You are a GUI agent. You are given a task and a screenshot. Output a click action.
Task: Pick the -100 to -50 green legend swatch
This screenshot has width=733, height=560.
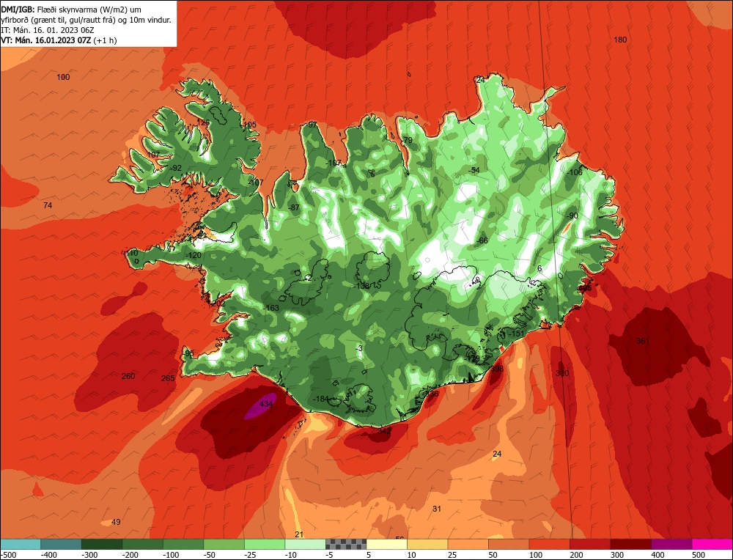click(183, 545)
